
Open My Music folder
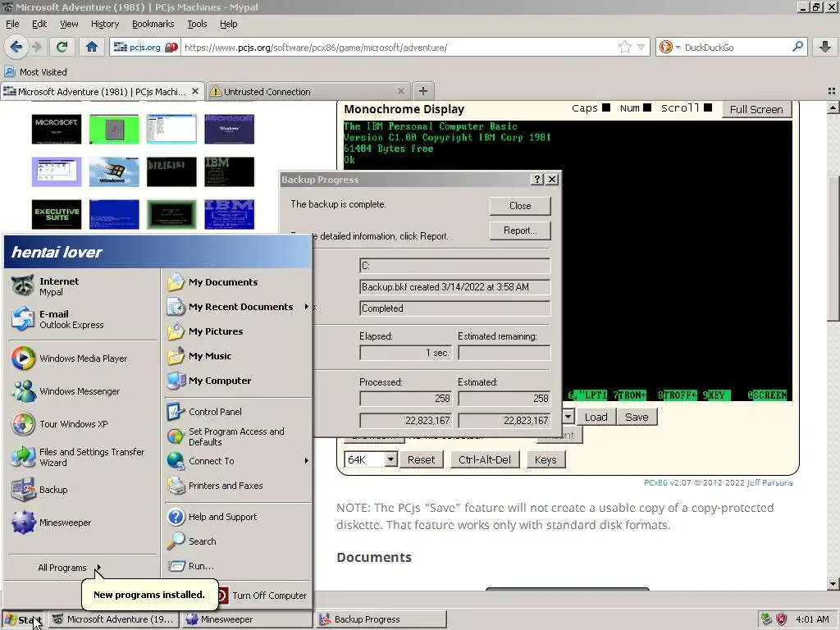pyautogui.click(x=237, y=356)
